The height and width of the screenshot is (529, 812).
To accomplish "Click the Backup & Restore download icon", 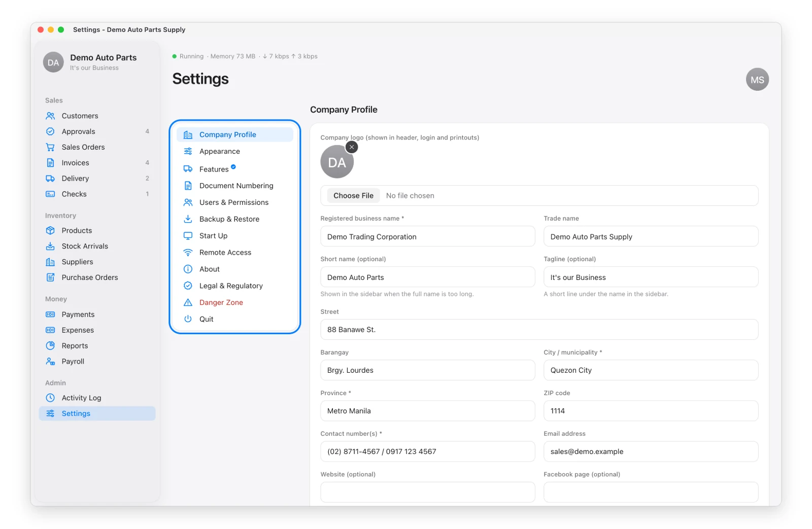I will click(188, 219).
